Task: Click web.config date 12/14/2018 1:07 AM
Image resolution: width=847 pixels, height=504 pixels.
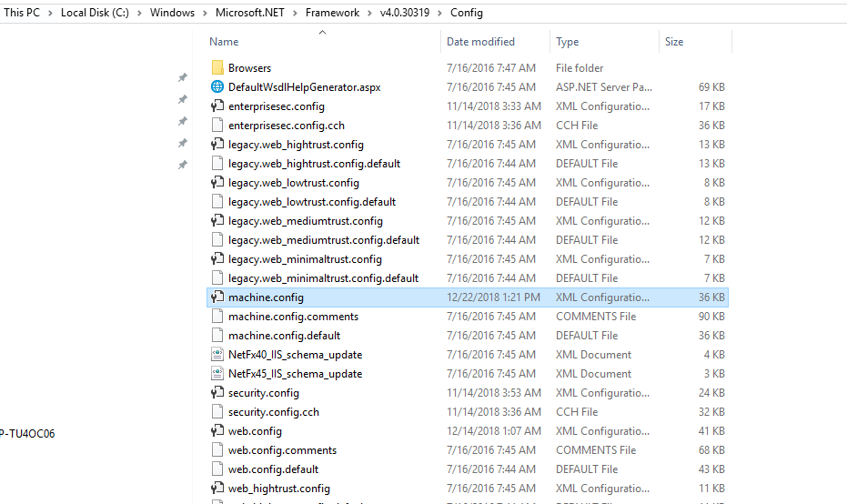Action: click(x=494, y=431)
